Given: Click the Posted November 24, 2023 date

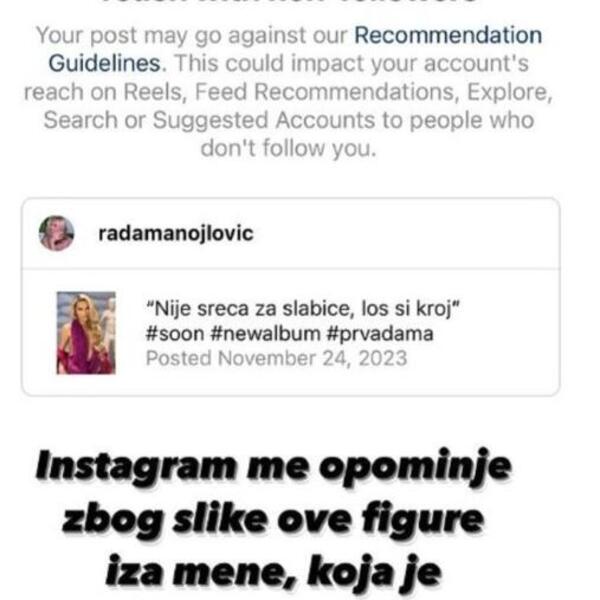Looking at the screenshot, I should coord(276,359).
